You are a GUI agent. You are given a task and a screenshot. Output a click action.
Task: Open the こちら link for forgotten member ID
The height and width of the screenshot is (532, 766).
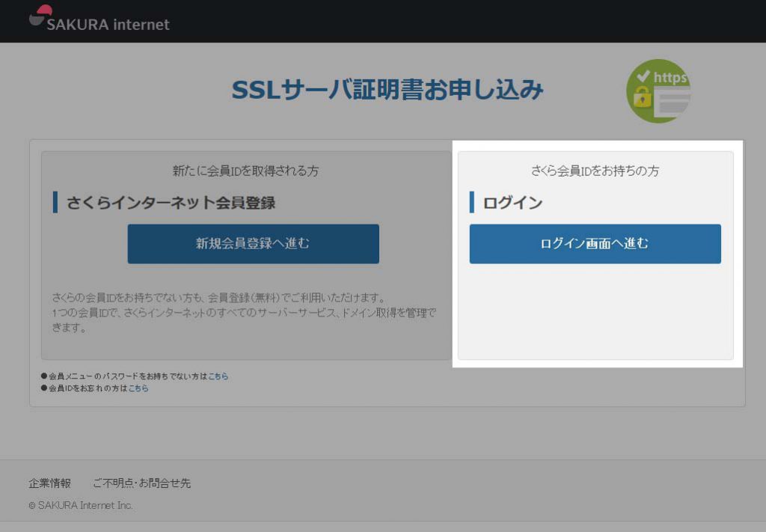[x=138, y=388]
